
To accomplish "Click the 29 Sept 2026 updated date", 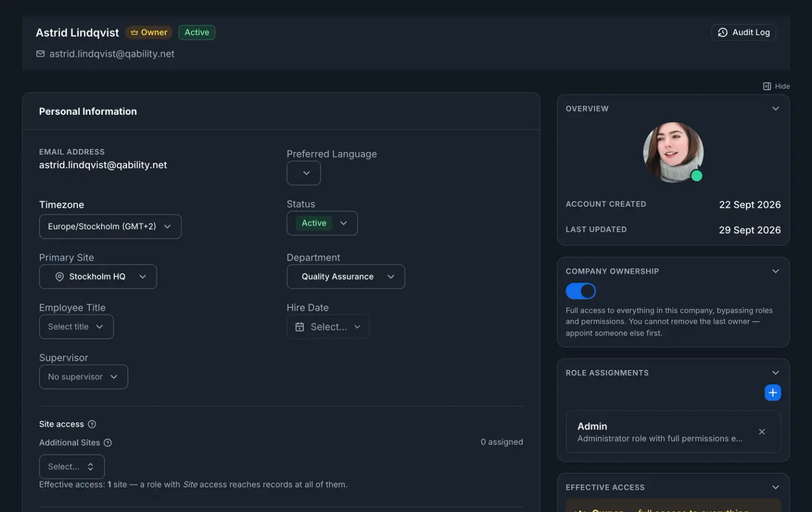I will tap(750, 230).
